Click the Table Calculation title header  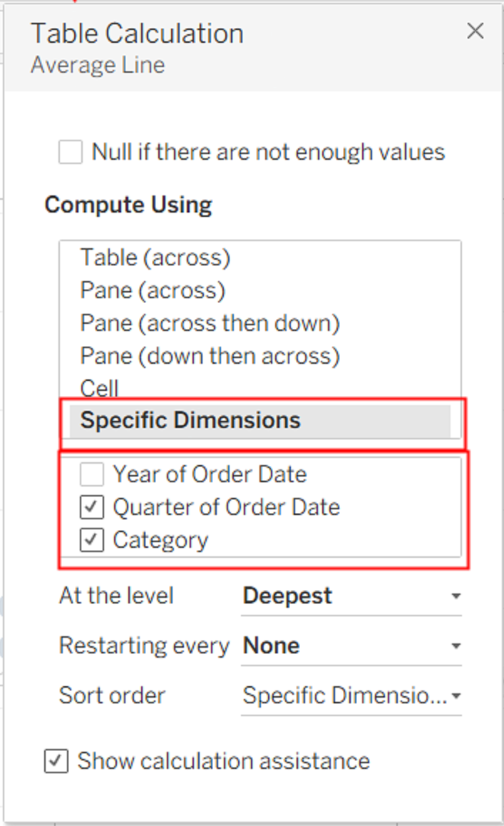137,34
